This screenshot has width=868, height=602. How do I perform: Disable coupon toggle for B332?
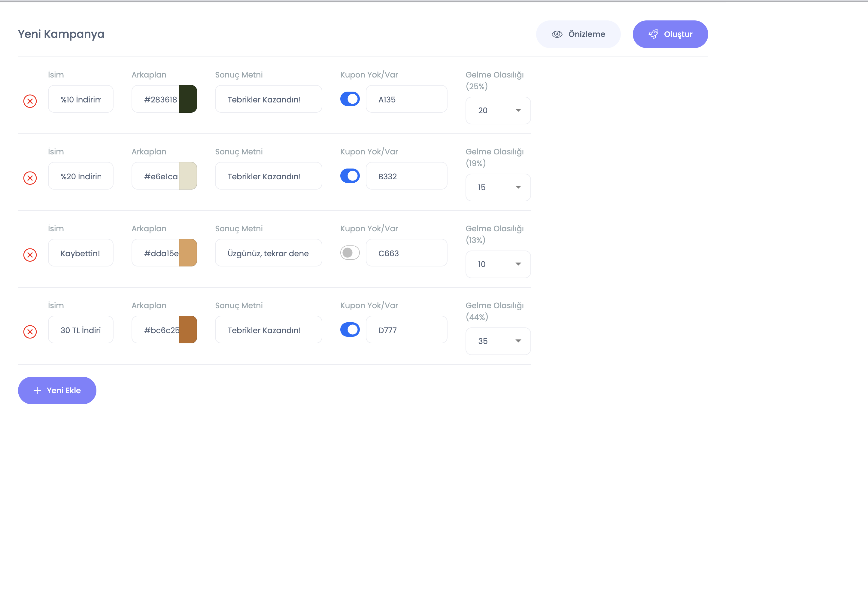350,176
